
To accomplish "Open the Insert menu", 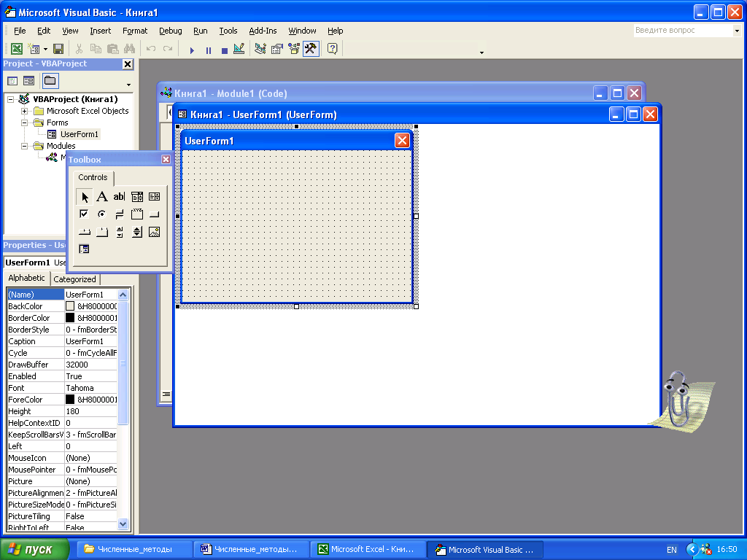I will pos(100,31).
